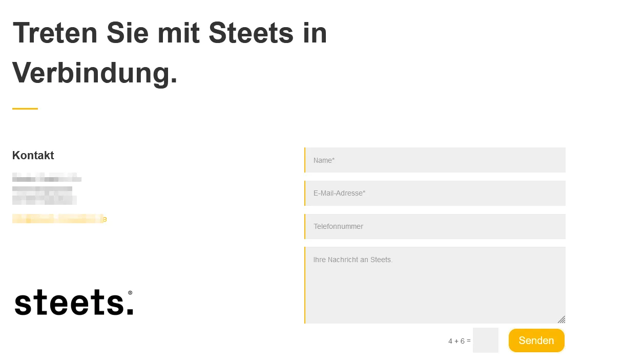
Task: Select the Telefonnummer input field
Action: click(x=435, y=226)
